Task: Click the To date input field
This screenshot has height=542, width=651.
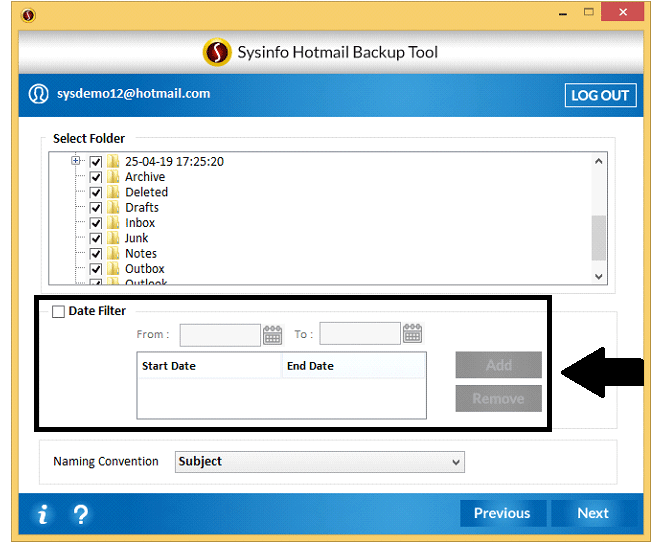Action: click(360, 334)
